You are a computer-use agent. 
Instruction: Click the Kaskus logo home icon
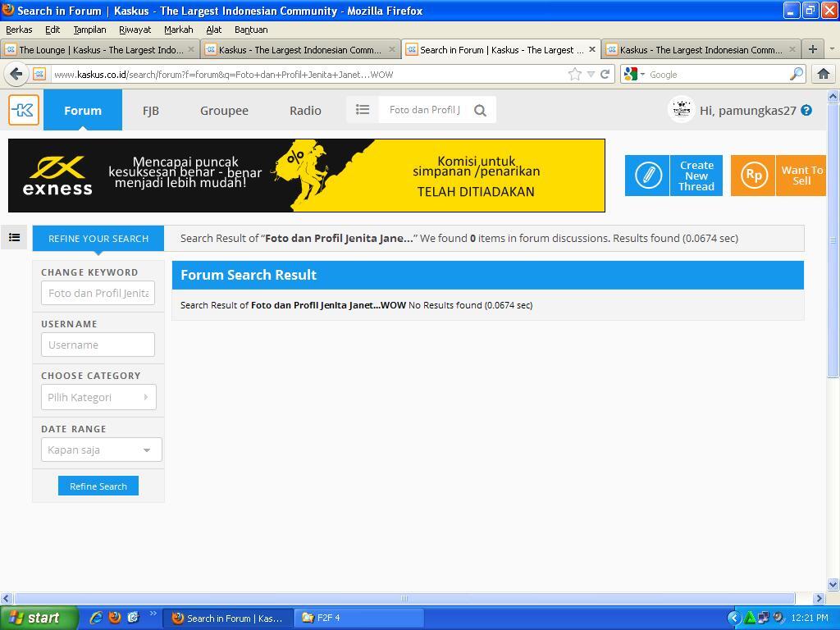pos(24,110)
